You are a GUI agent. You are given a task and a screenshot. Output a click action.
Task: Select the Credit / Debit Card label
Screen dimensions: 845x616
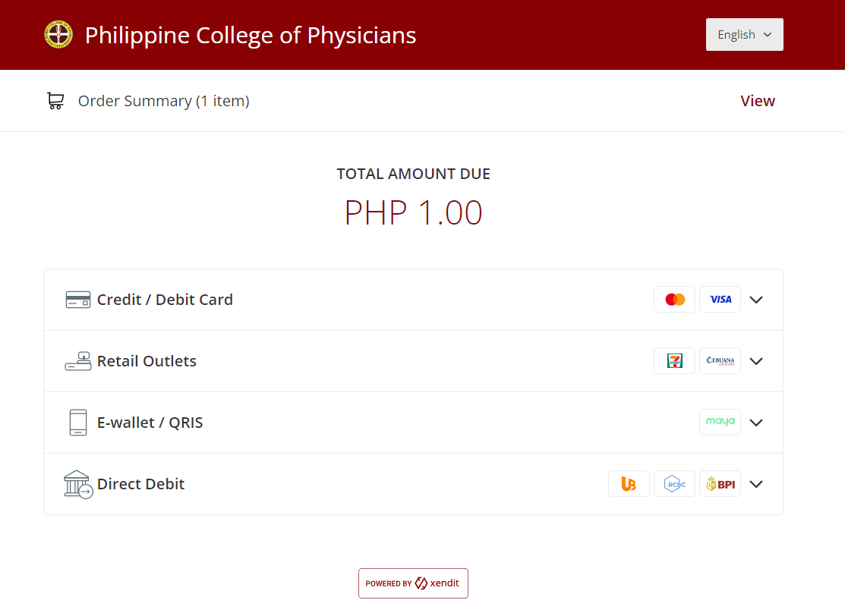165,300
